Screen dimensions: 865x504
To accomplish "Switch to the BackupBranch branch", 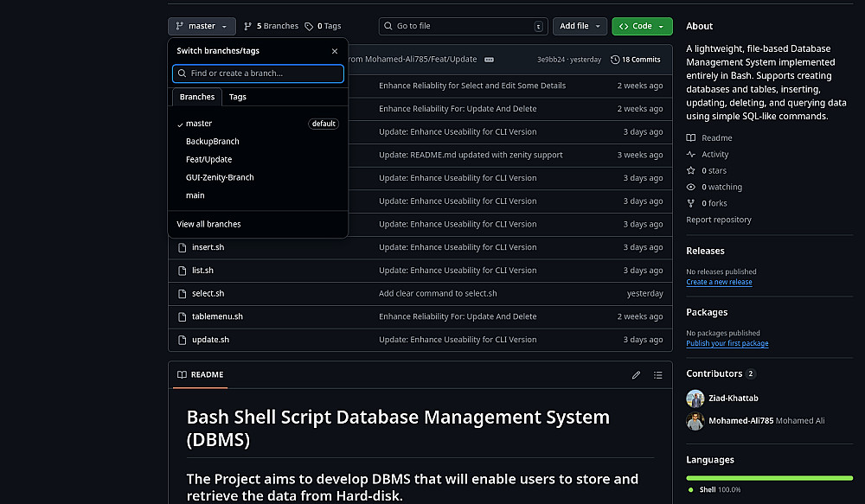I will (213, 142).
